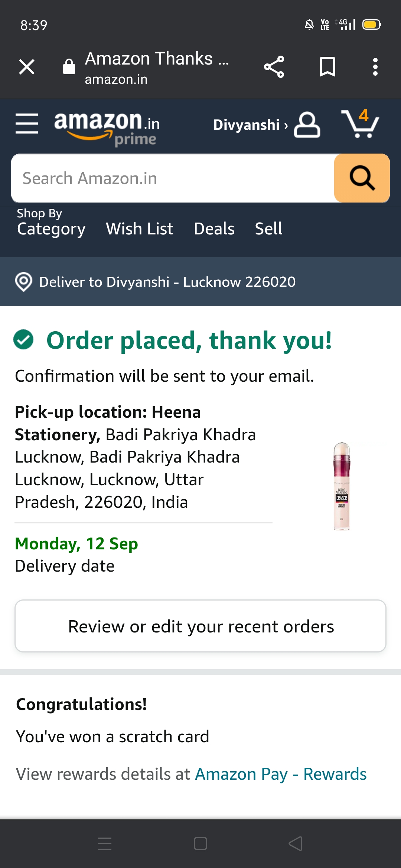
Task: Close the browser custom tab
Action: tap(27, 67)
